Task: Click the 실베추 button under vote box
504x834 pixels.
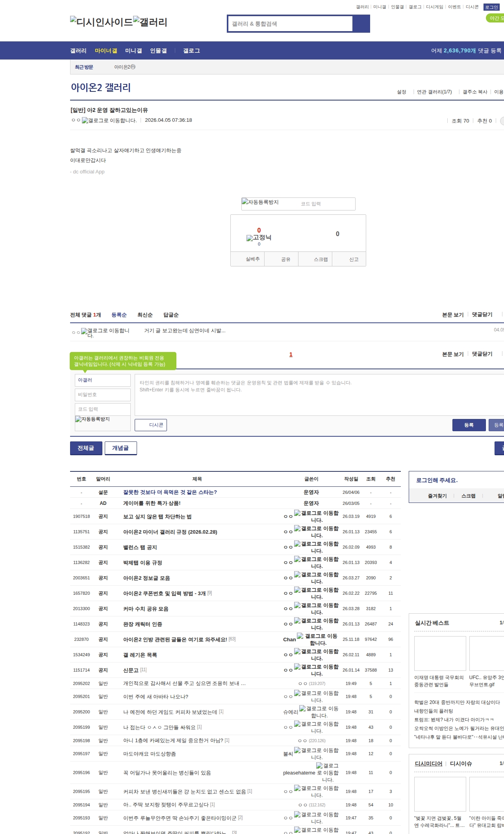Action: pyautogui.click(x=252, y=259)
